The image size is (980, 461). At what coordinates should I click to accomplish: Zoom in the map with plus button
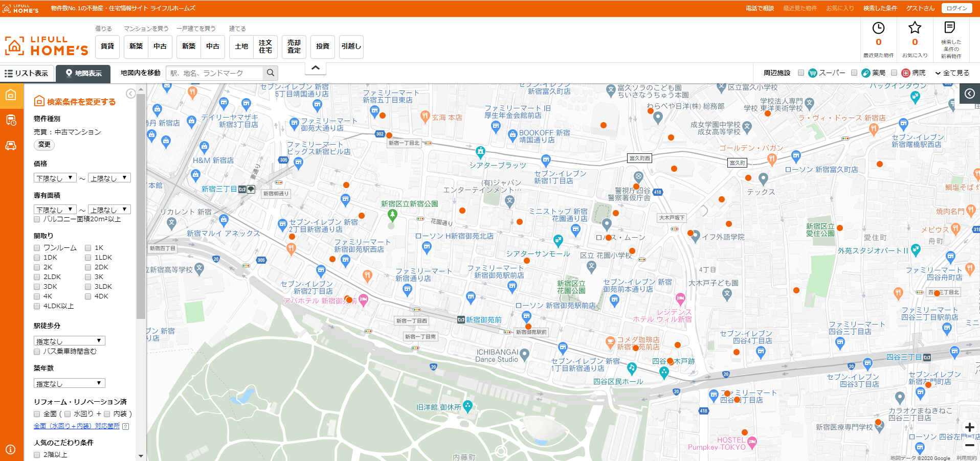(x=969, y=427)
